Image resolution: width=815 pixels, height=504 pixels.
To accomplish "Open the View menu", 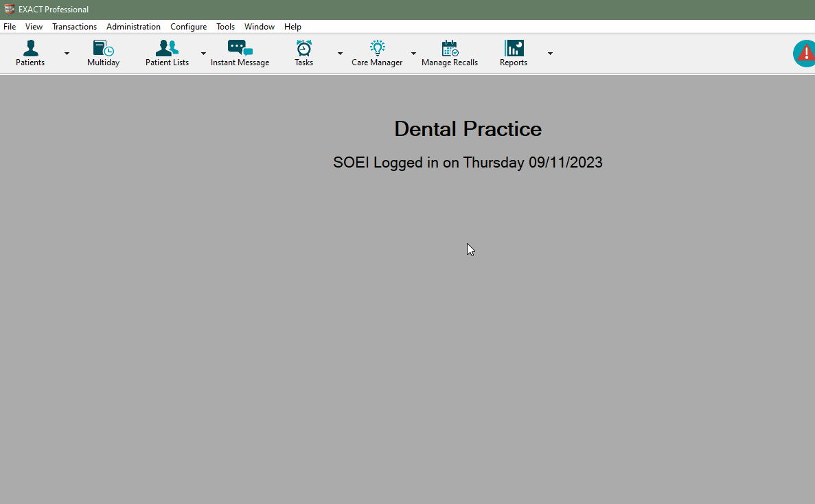I will [x=34, y=27].
